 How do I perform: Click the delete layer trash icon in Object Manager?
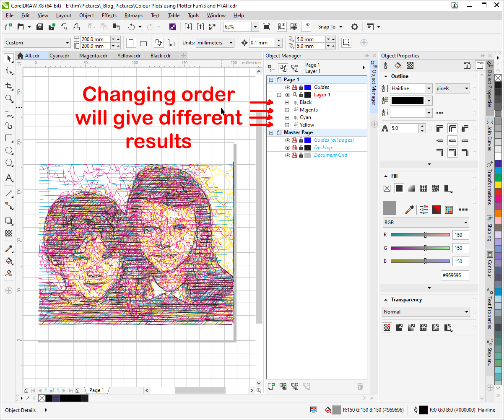(x=360, y=386)
